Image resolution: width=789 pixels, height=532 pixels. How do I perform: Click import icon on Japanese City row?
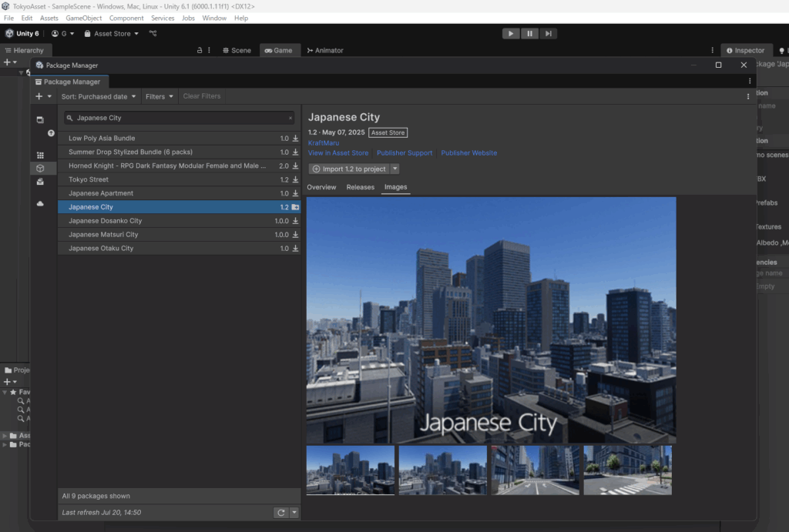295,207
